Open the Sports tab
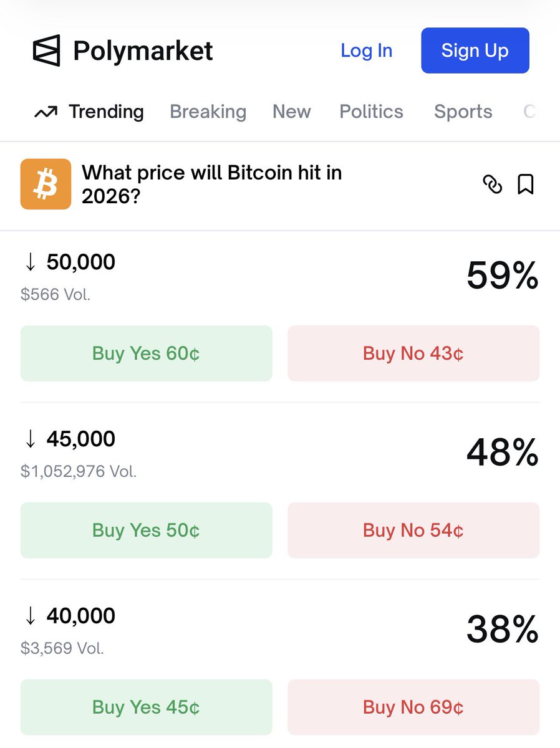 pyautogui.click(x=463, y=112)
